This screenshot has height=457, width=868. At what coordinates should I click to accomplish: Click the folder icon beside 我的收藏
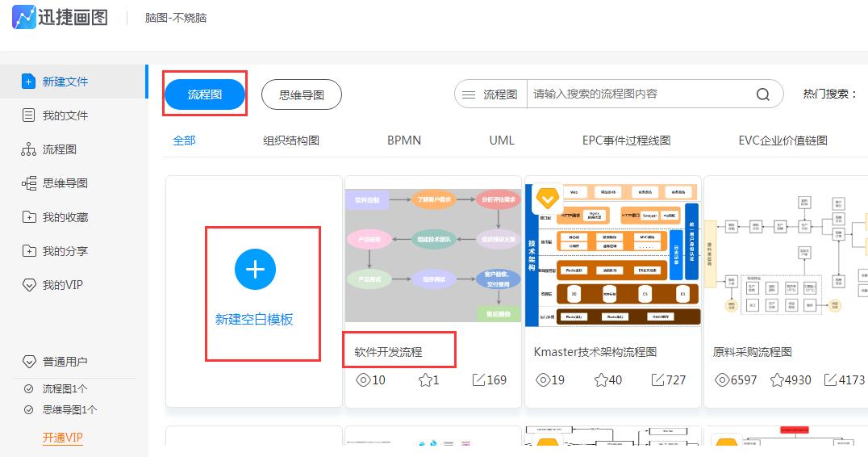click(x=29, y=217)
